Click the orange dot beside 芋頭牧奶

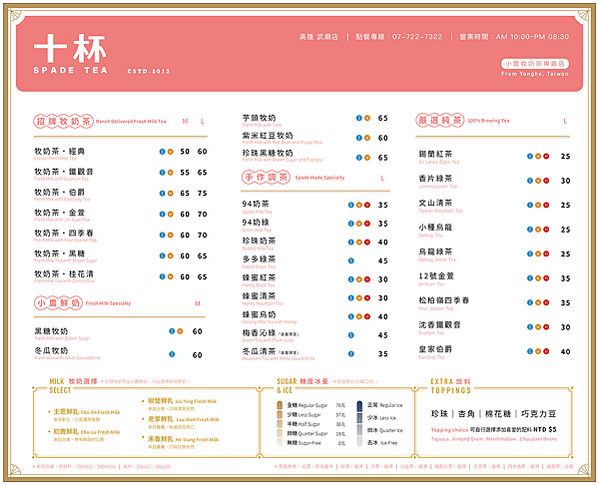tap(367, 118)
